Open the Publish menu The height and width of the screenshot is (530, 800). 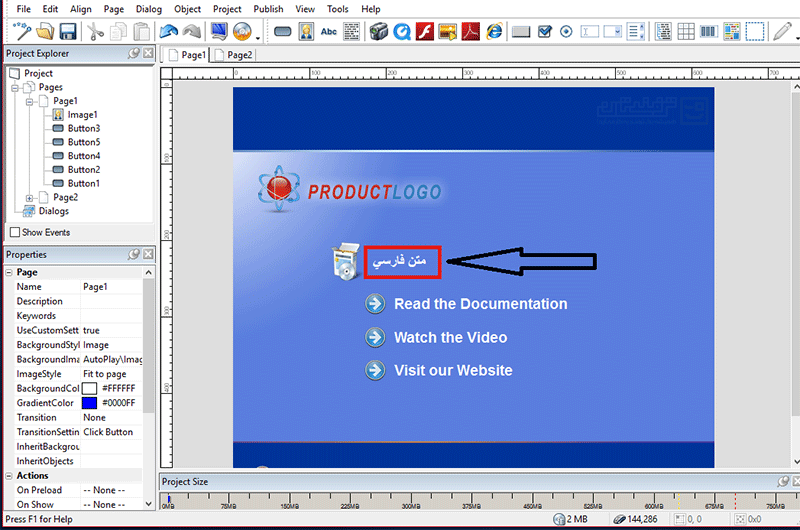pyautogui.click(x=268, y=9)
